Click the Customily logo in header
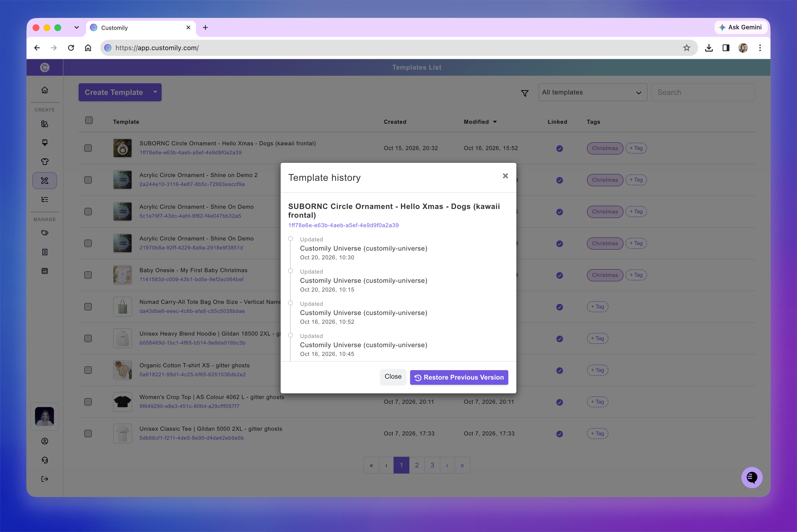 click(x=44, y=67)
